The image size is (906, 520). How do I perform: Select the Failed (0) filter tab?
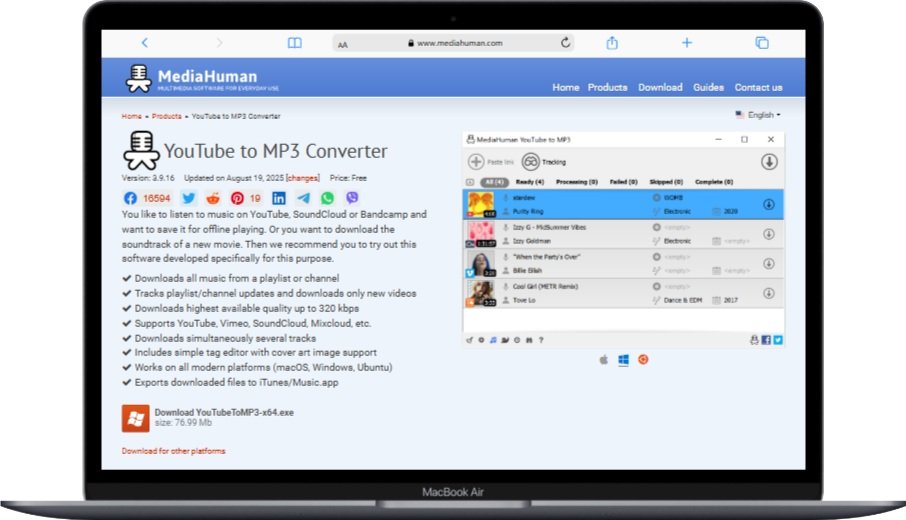[623, 182]
